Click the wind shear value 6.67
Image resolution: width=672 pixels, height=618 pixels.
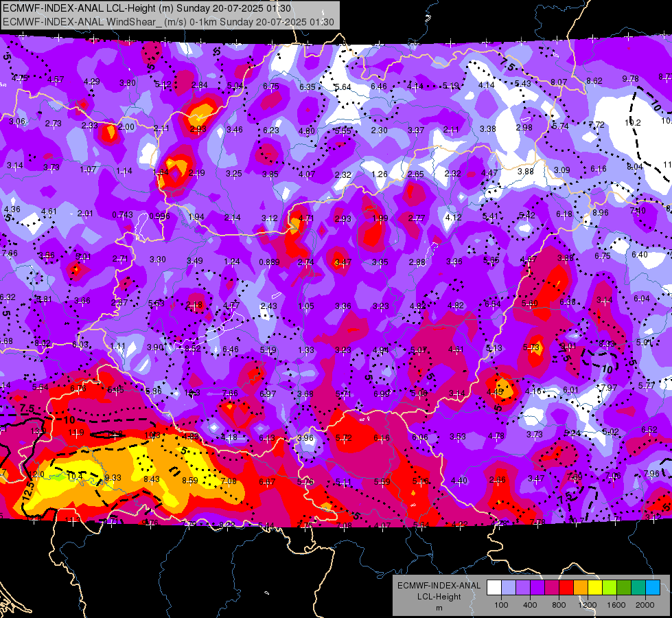[x=267, y=481]
